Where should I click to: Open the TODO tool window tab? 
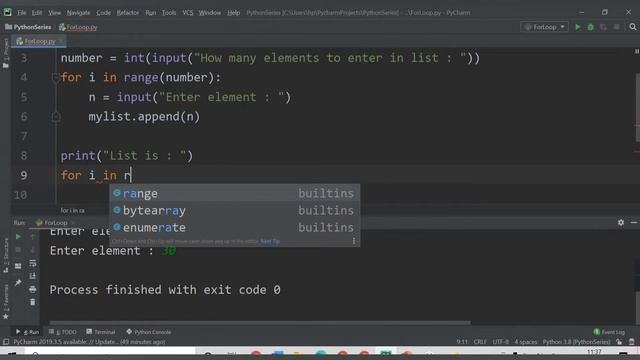[63, 332]
